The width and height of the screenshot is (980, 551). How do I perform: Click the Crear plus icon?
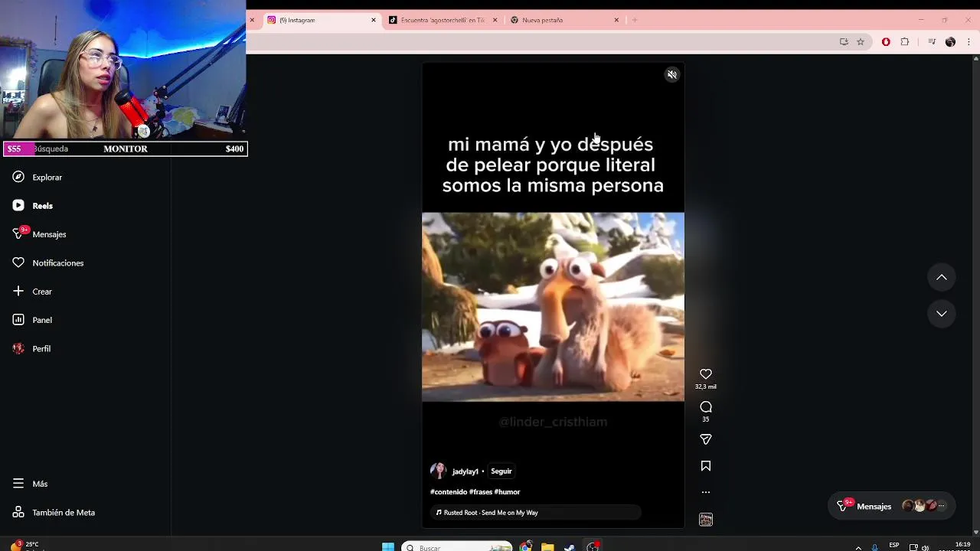click(18, 291)
